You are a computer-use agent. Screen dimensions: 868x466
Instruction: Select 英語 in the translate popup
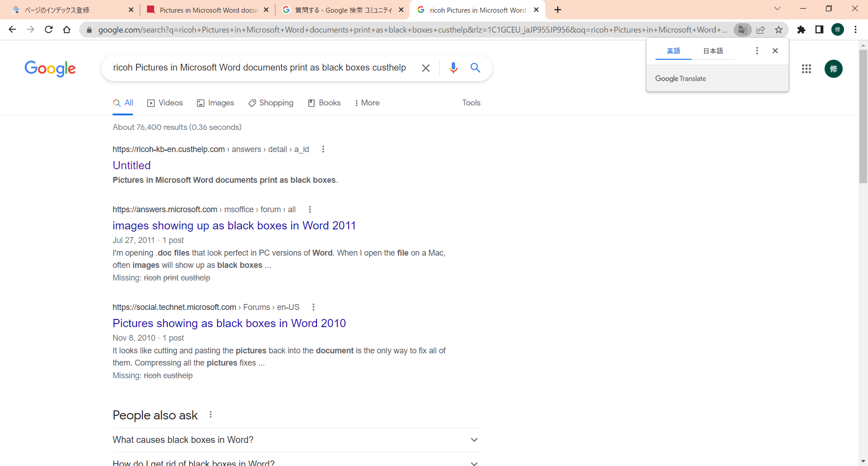pos(673,51)
